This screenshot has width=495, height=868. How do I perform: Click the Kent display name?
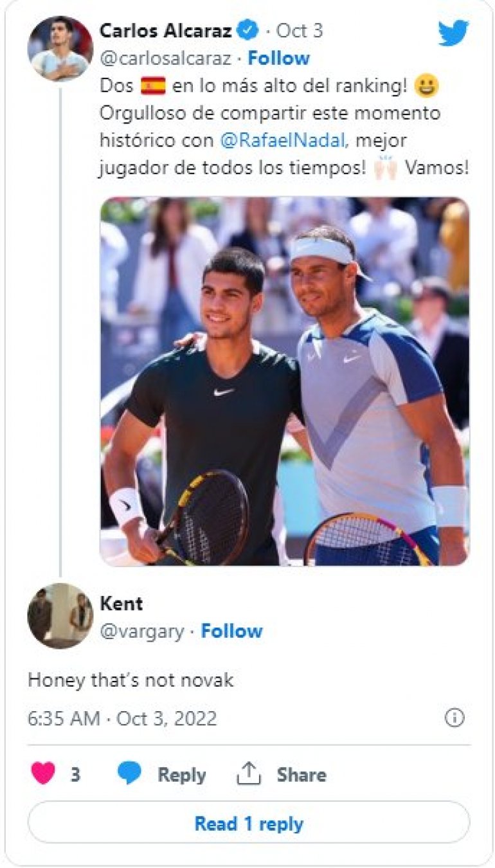[x=121, y=603]
